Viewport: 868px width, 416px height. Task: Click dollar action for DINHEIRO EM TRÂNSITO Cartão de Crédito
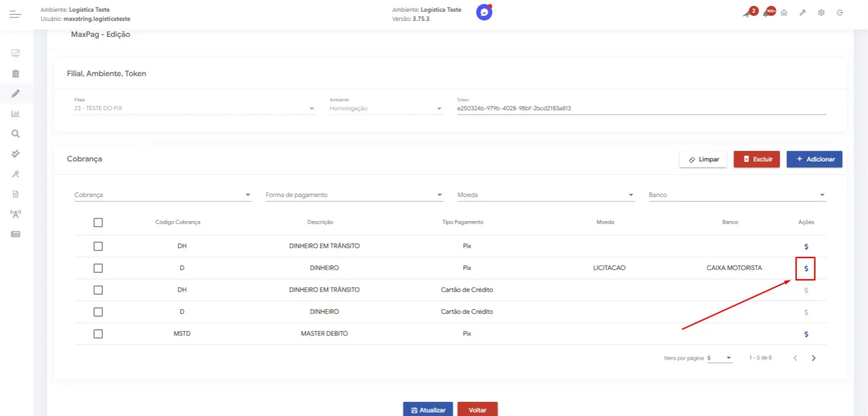point(806,290)
